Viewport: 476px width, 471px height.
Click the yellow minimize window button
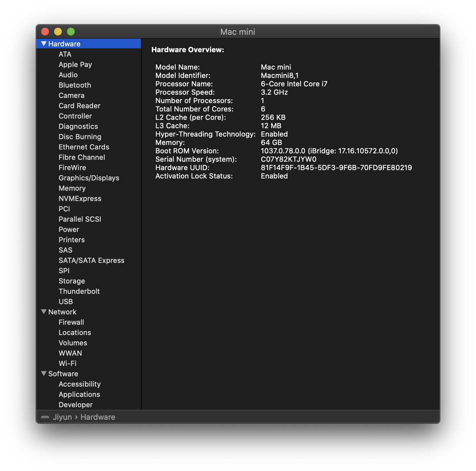tap(58, 32)
